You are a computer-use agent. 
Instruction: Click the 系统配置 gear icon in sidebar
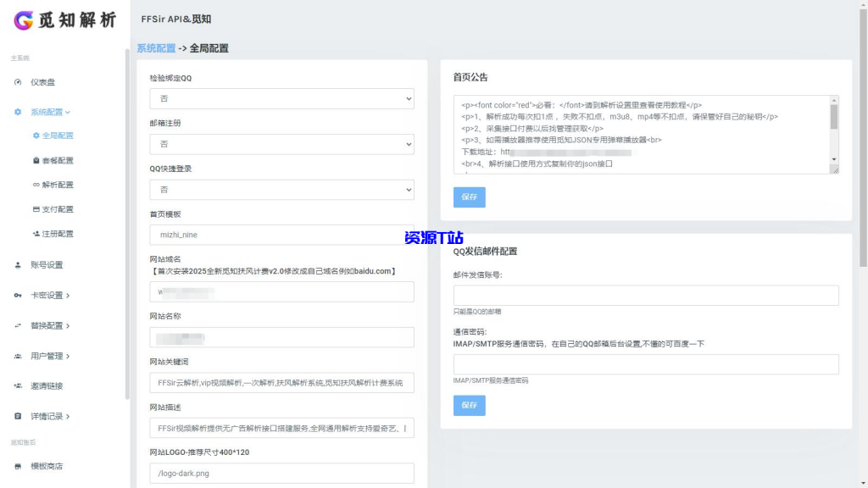pos(19,111)
